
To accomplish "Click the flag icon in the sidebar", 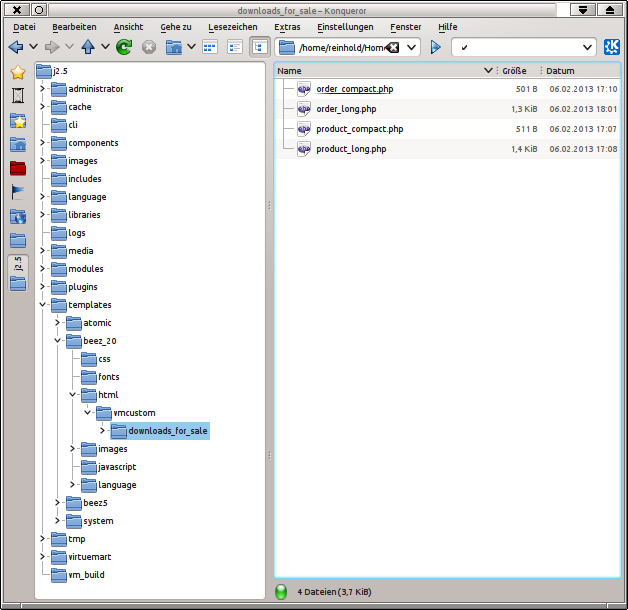I will click(x=18, y=192).
